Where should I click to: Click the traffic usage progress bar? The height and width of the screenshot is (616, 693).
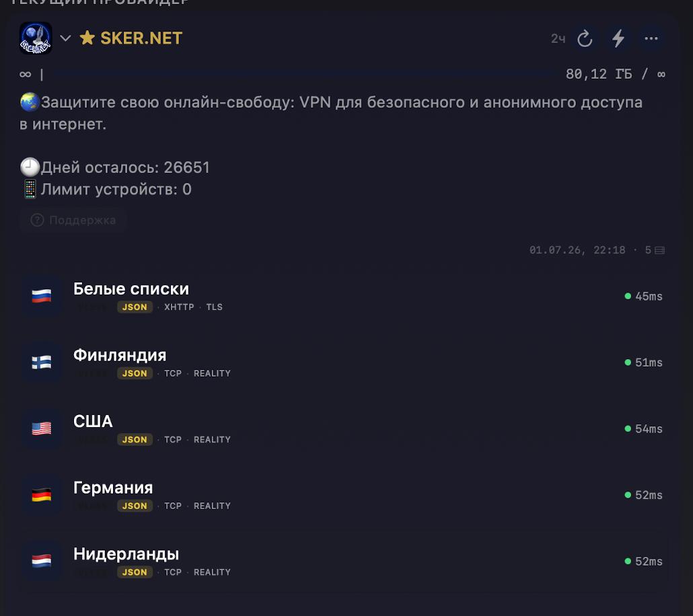(x=305, y=74)
